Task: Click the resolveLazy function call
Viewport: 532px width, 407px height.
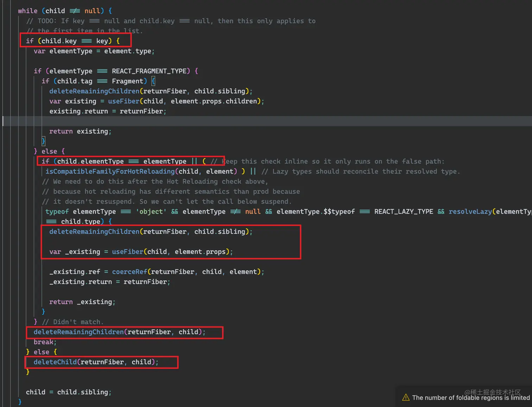Action: tap(470, 212)
